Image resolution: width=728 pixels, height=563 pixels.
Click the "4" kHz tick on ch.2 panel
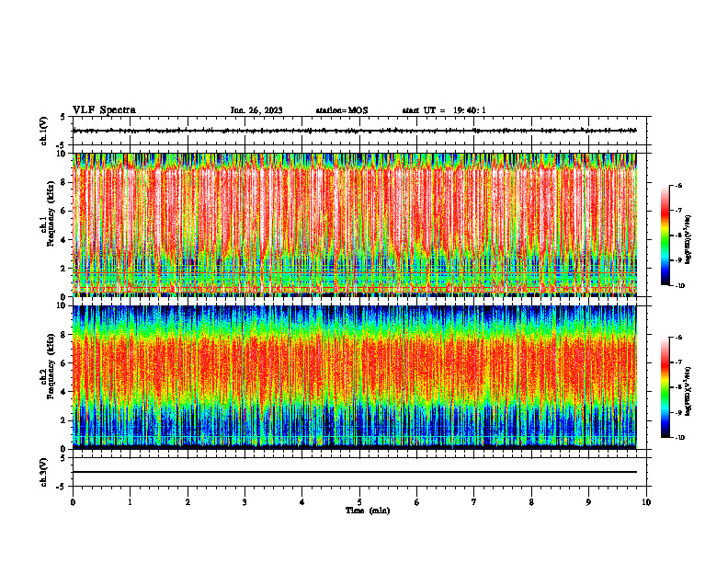click(63, 392)
